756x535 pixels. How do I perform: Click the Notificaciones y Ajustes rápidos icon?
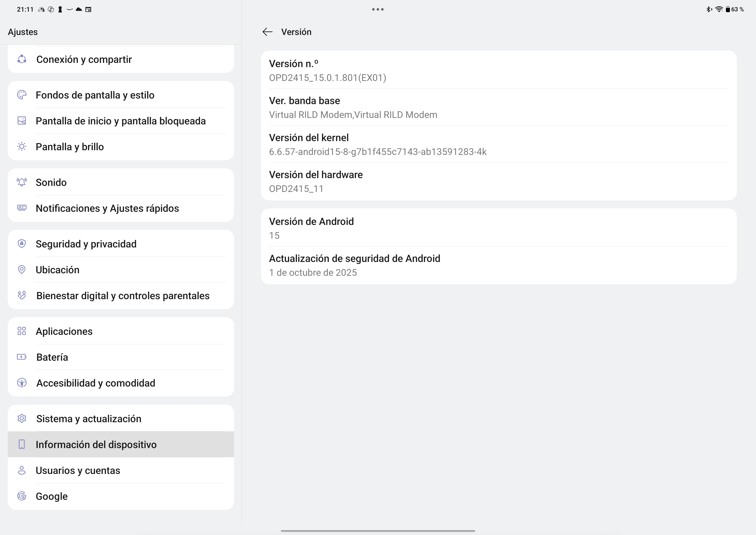click(22, 208)
